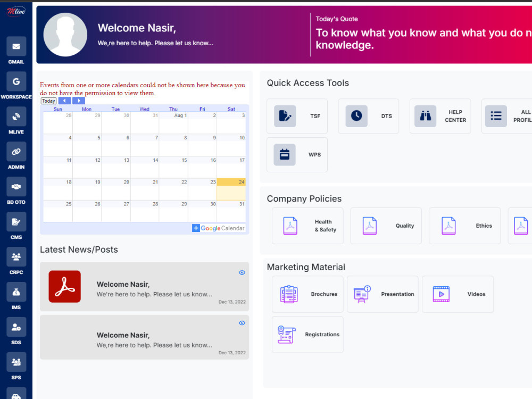Click the 'Marketing Material' heading

(306, 267)
